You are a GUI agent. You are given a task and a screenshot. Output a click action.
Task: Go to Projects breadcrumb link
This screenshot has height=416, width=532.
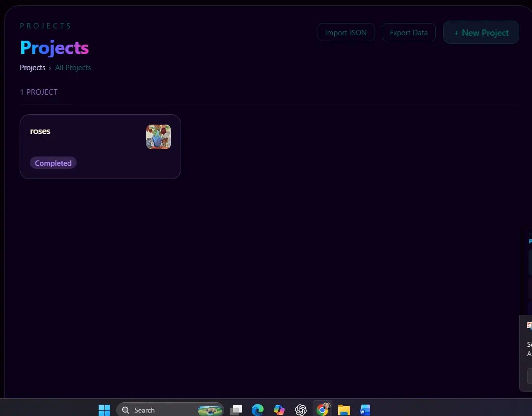tap(32, 68)
